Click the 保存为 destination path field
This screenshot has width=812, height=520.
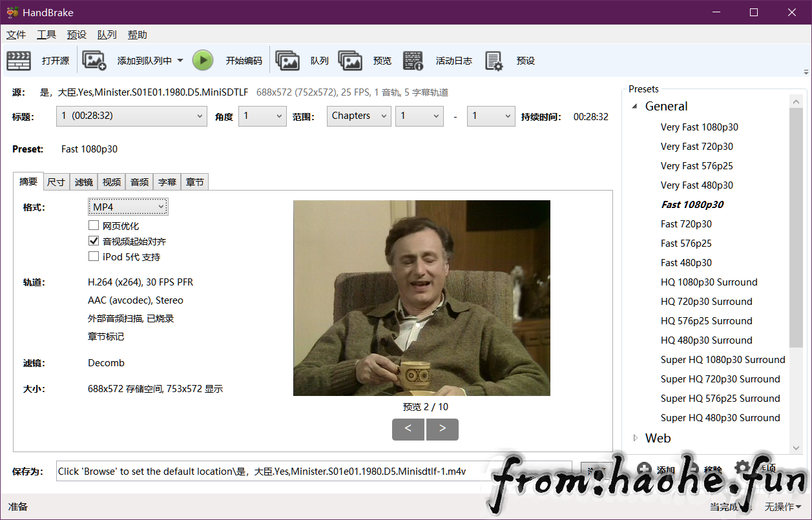click(314, 472)
